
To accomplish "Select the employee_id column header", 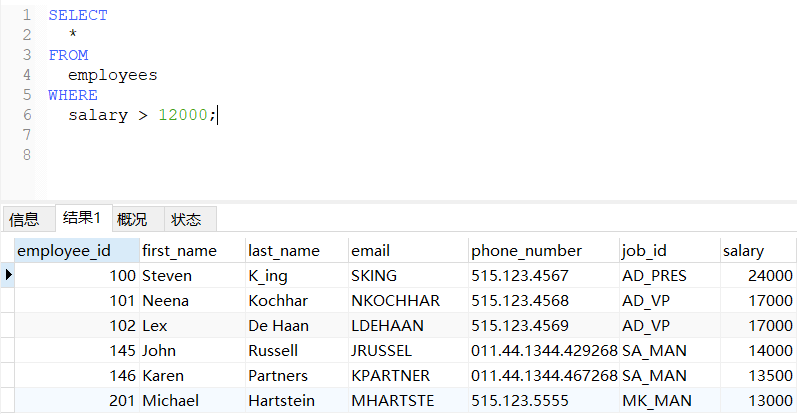I will coord(62,250).
